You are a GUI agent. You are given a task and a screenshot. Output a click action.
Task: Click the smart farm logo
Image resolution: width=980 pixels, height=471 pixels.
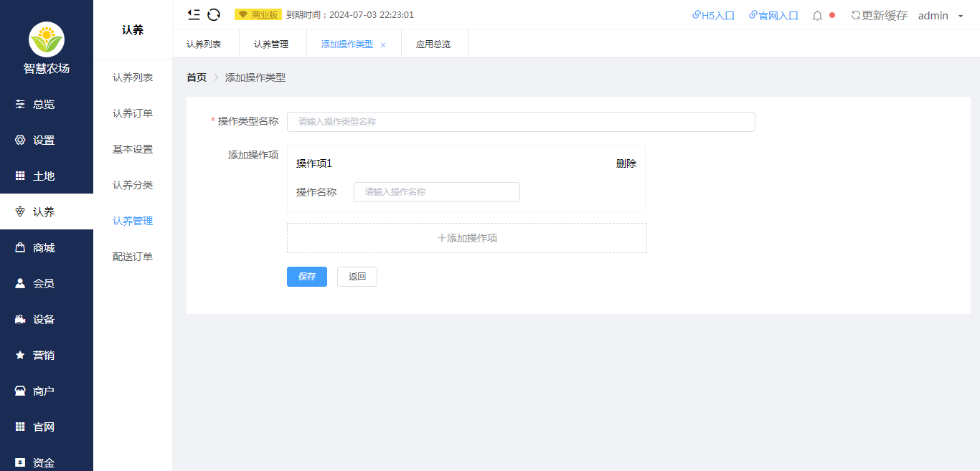click(47, 39)
